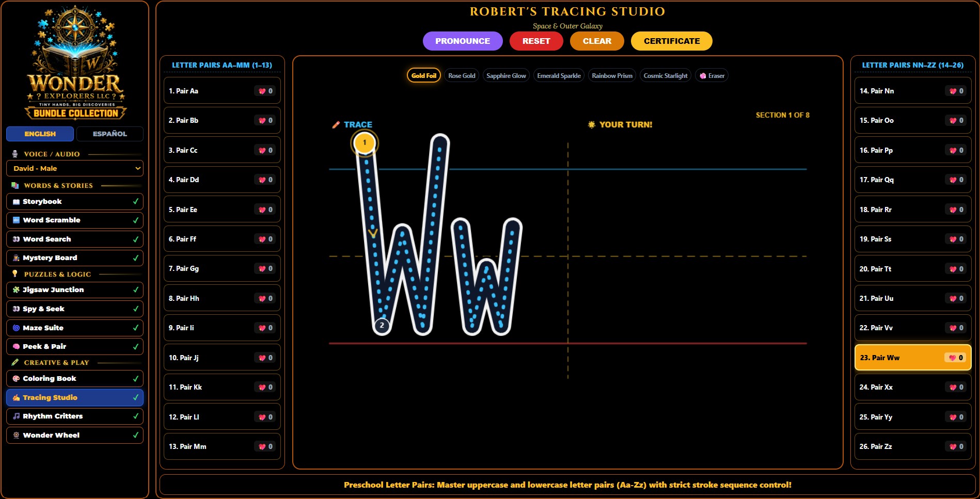Select Pair Gg from the list

point(222,268)
